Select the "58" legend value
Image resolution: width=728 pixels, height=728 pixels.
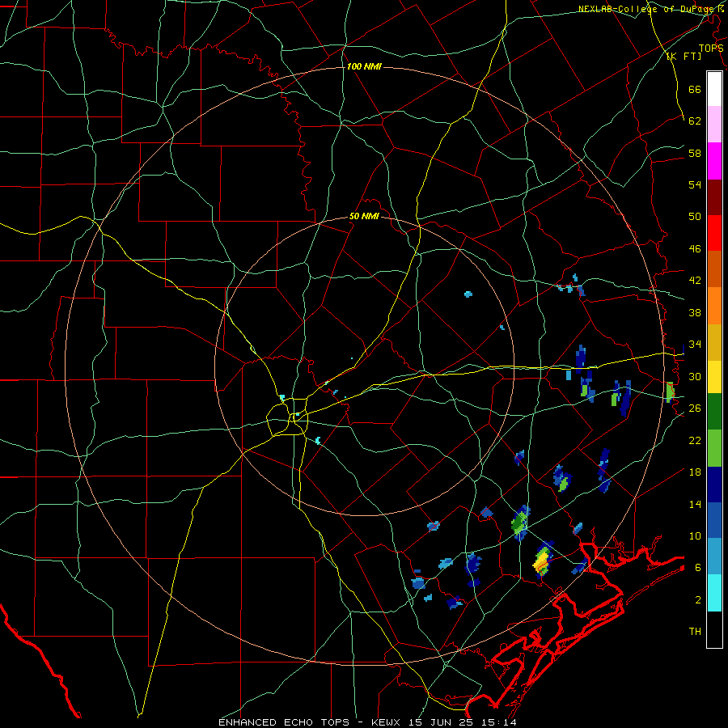tap(695, 153)
